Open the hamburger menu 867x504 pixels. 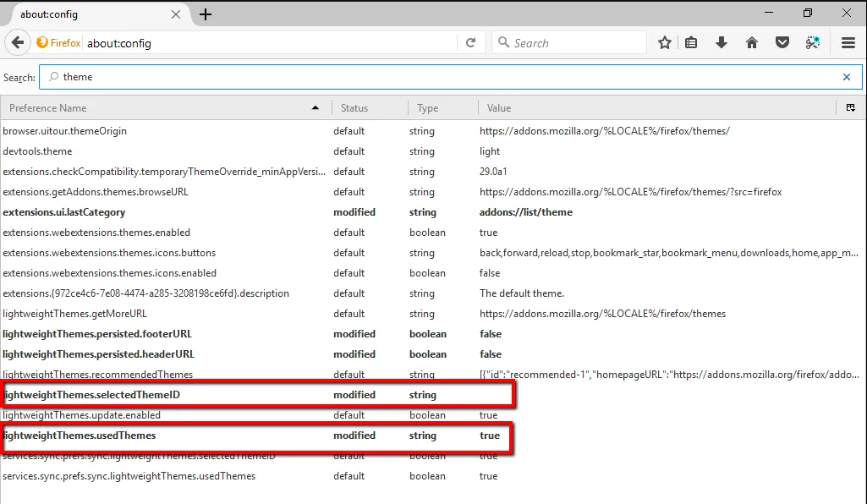(x=848, y=42)
